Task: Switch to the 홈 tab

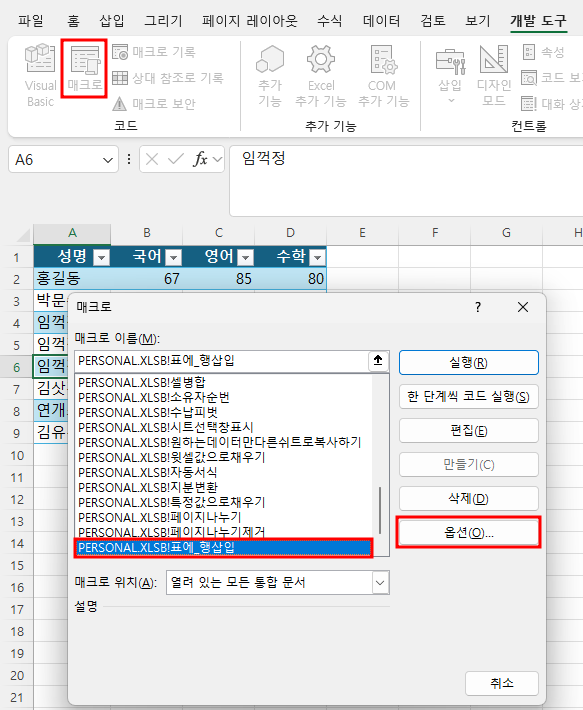Action: (x=73, y=20)
